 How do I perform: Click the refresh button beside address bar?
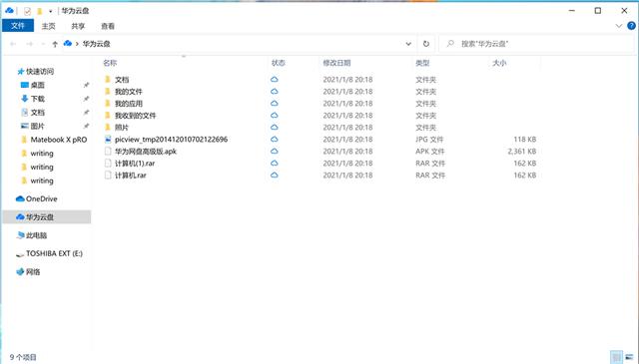pyautogui.click(x=426, y=44)
